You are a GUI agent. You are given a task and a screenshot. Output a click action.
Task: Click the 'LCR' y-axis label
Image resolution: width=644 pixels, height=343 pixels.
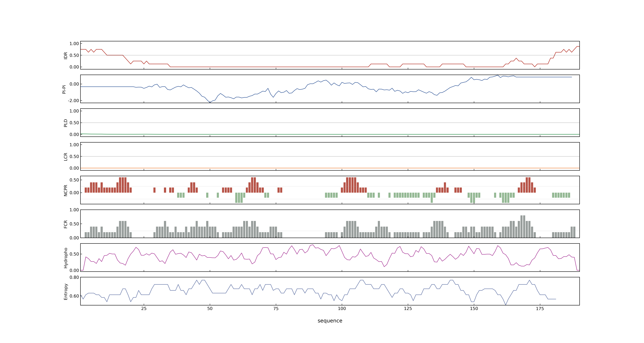[x=66, y=157]
